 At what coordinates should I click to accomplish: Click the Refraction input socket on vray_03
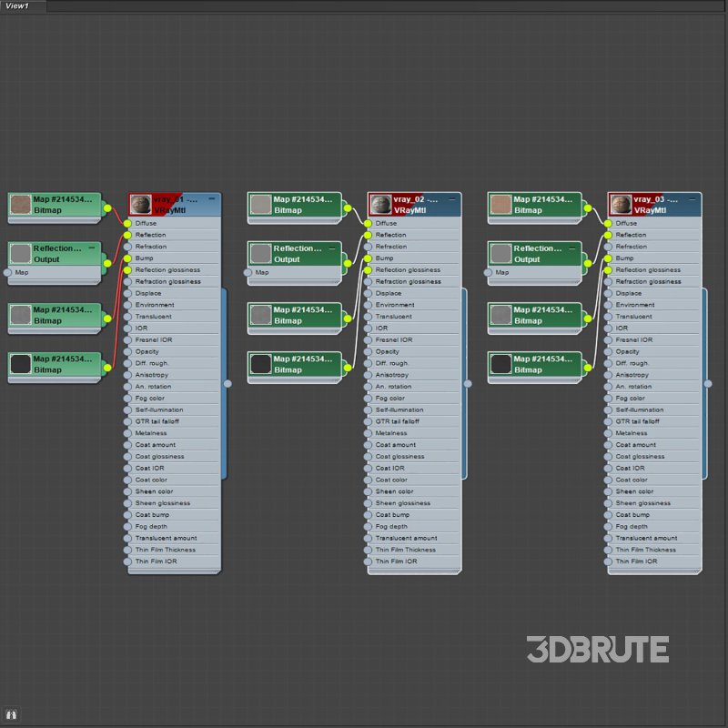point(609,247)
